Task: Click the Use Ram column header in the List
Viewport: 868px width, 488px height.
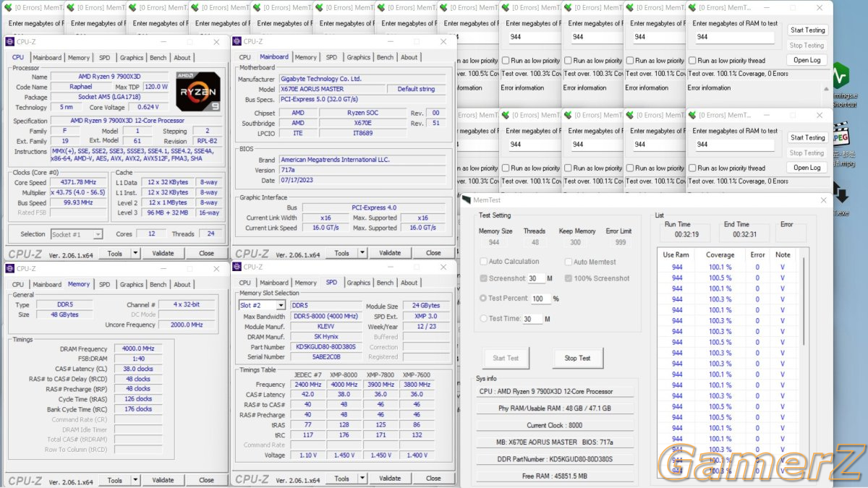Action: 676,254
